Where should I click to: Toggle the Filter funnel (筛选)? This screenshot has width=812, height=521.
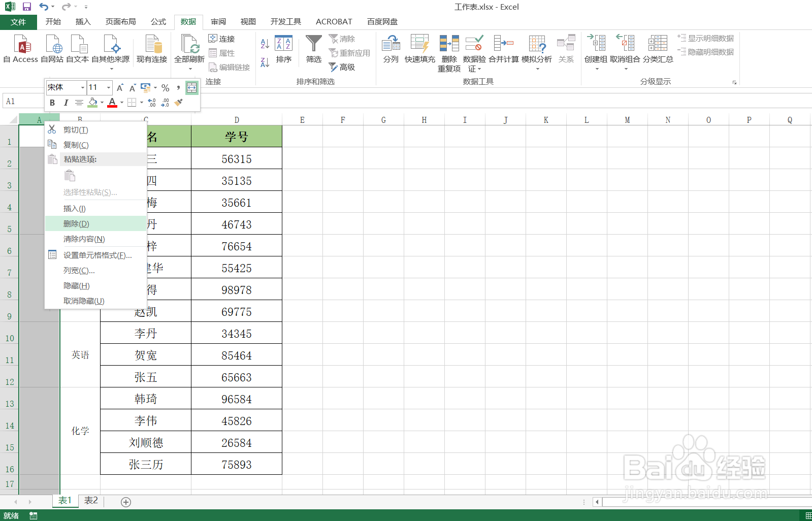pos(314,49)
